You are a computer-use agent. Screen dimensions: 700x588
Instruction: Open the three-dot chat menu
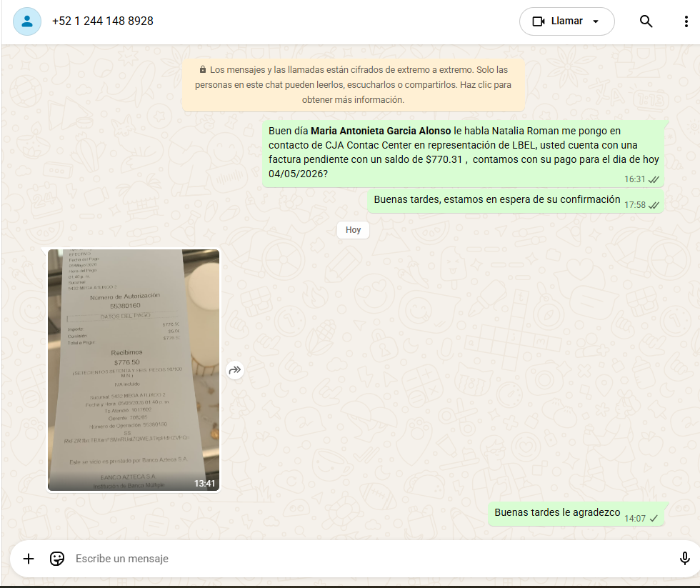pos(686,21)
